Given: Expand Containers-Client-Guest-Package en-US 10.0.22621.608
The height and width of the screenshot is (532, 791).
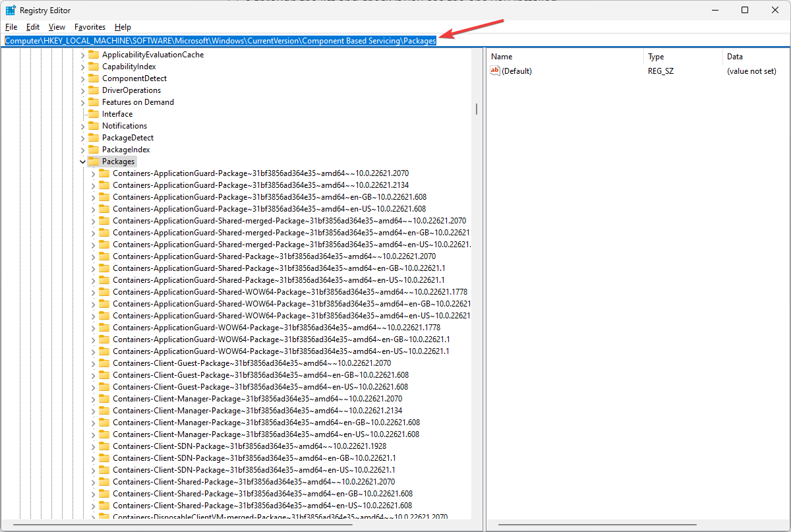Looking at the screenshot, I should coord(93,387).
